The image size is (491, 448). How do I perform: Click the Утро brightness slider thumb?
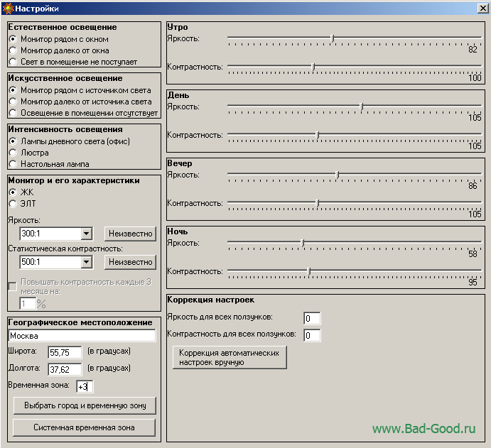coord(333,38)
